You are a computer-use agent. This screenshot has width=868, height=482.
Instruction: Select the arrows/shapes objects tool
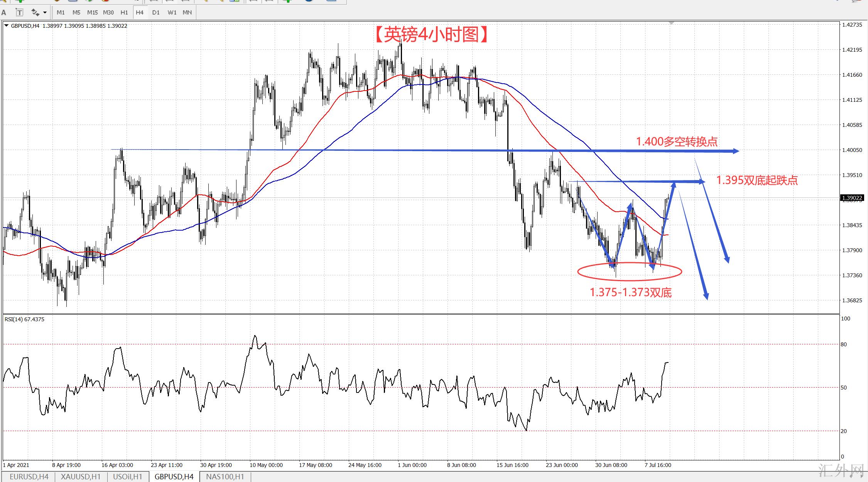35,12
